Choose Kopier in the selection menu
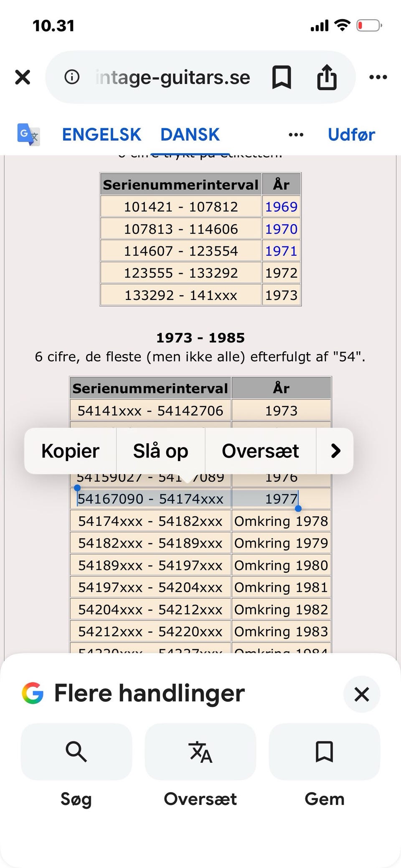Screen dimensions: 401x868 tap(70, 451)
